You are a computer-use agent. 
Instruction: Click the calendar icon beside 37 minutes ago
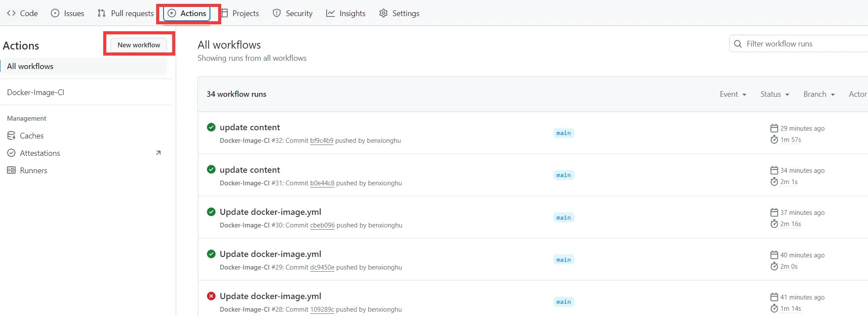(774, 212)
